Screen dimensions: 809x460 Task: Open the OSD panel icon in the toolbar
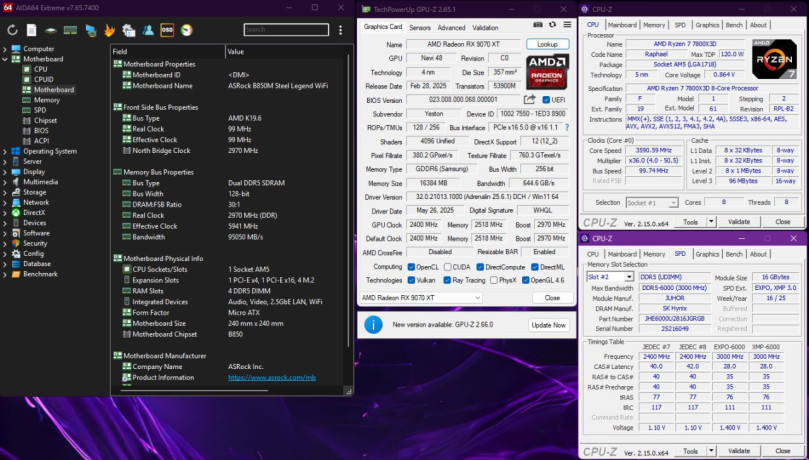coord(167,30)
